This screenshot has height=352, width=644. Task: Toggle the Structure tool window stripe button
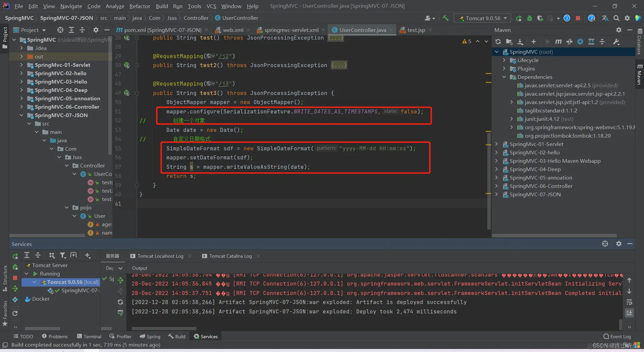click(x=5, y=279)
